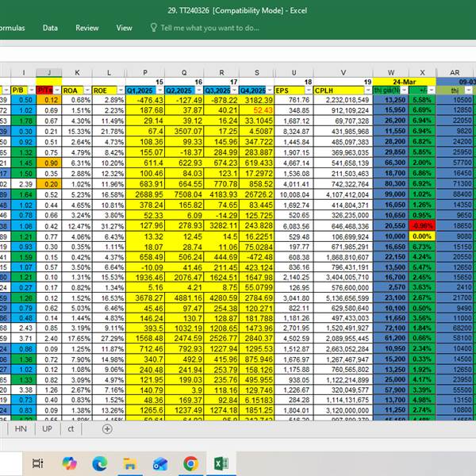Image resolution: width=476 pixels, height=476 pixels.
Task: Select the P/Ts value 2.40
Action: click(49, 339)
